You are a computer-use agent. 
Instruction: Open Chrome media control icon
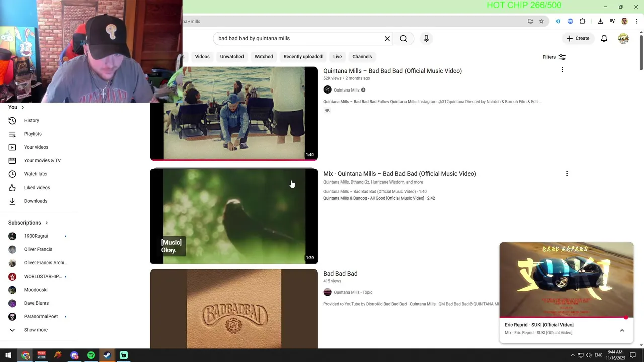(x=612, y=21)
